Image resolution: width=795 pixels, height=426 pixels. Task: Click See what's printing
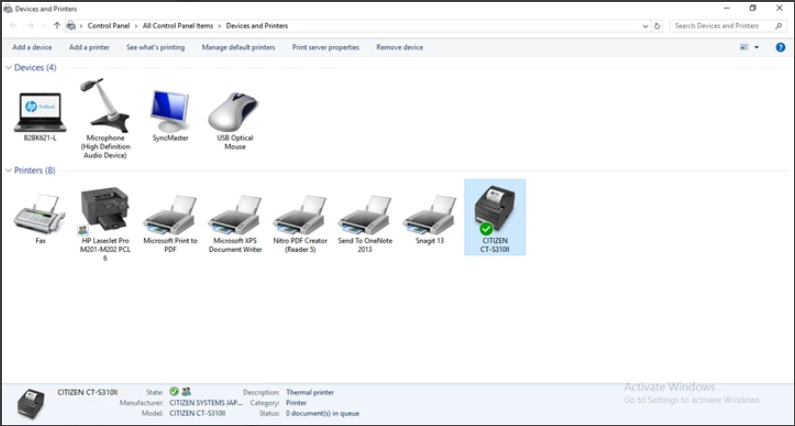click(156, 47)
